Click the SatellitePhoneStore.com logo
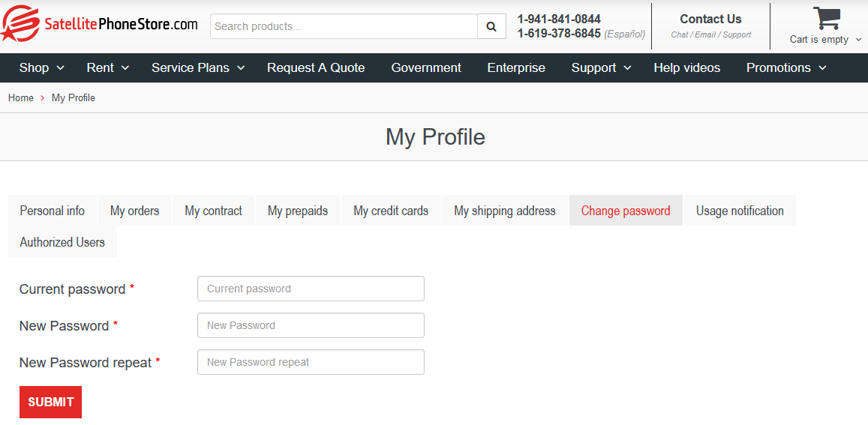Screen dimensions: 868x425 [x=100, y=24]
